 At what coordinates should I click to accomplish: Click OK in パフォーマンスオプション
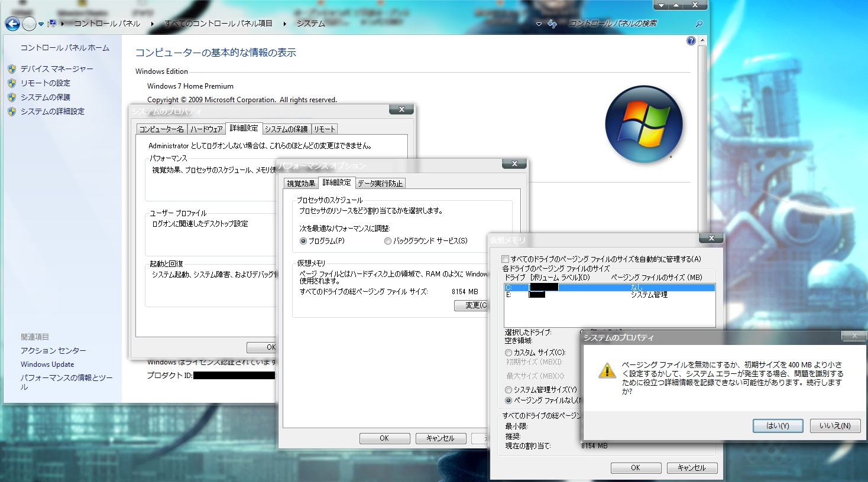click(x=384, y=438)
